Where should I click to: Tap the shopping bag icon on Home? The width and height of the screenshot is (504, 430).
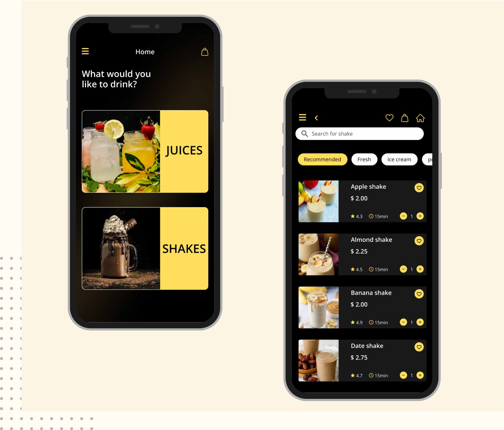click(x=205, y=52)
